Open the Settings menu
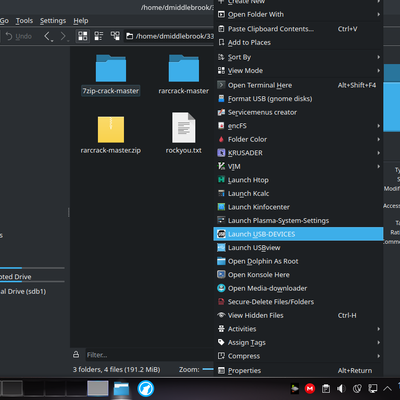This screenshot has height=400, width=400. coord(53,21)
